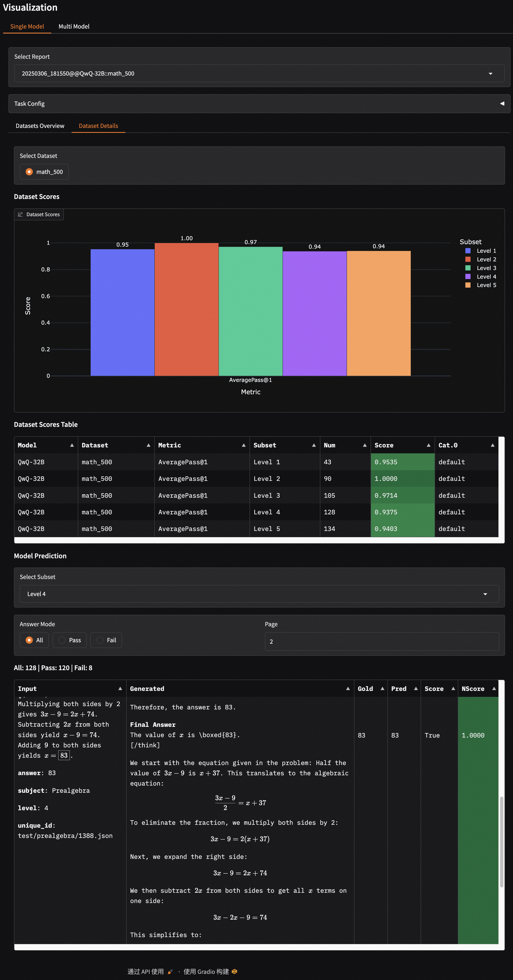Open the built with Gradio link

click(x=206, y=971)
